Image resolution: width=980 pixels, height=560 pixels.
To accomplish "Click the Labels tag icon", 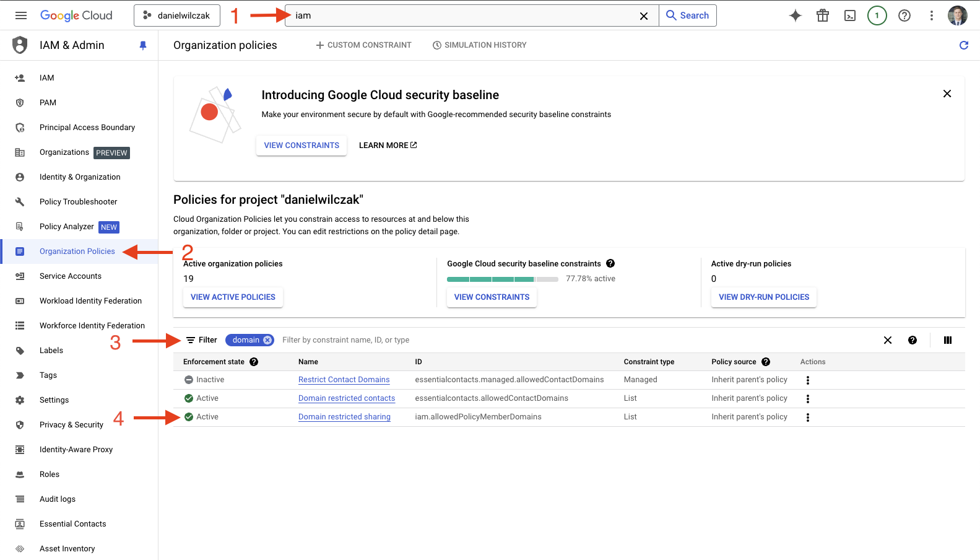I will click(20, 351).
